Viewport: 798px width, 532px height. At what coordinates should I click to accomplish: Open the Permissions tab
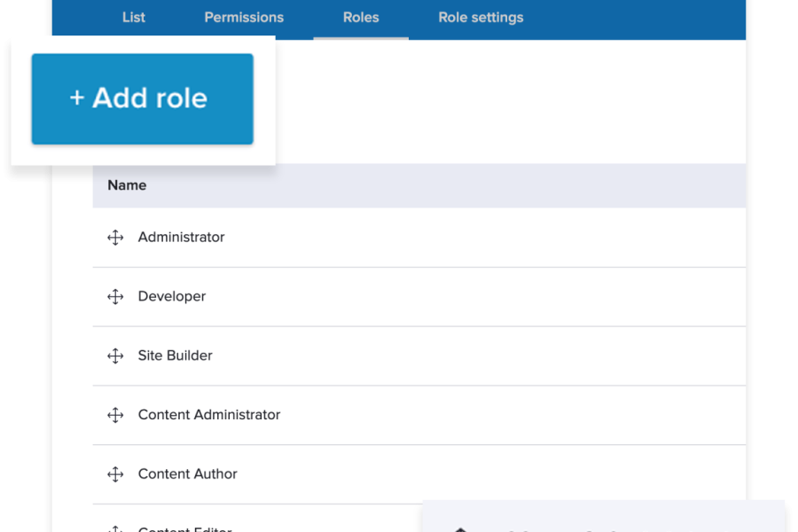244,18
